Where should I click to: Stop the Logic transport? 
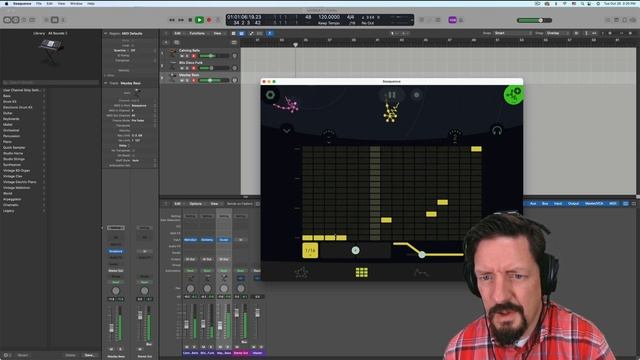pos(190,20)
